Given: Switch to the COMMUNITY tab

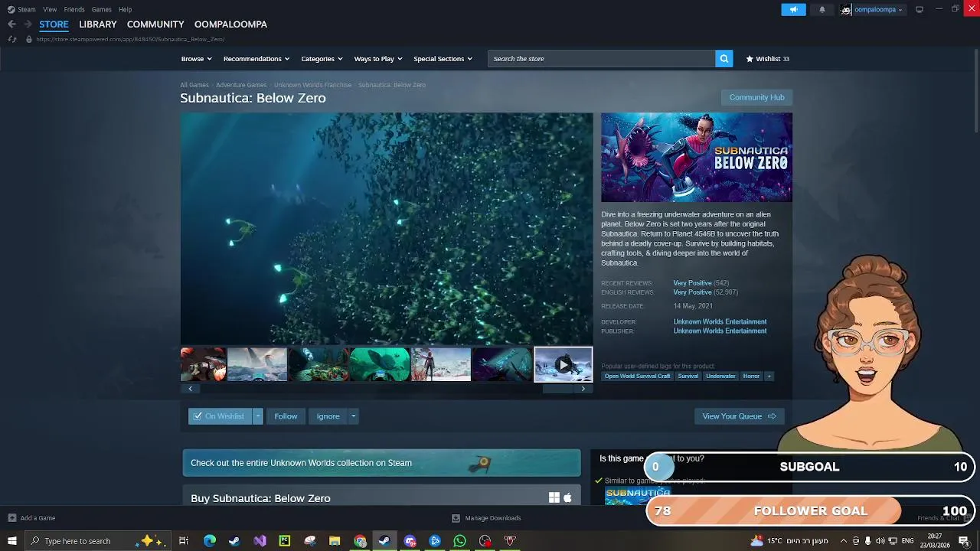Looking at the screenshot, I should point(155,24).
